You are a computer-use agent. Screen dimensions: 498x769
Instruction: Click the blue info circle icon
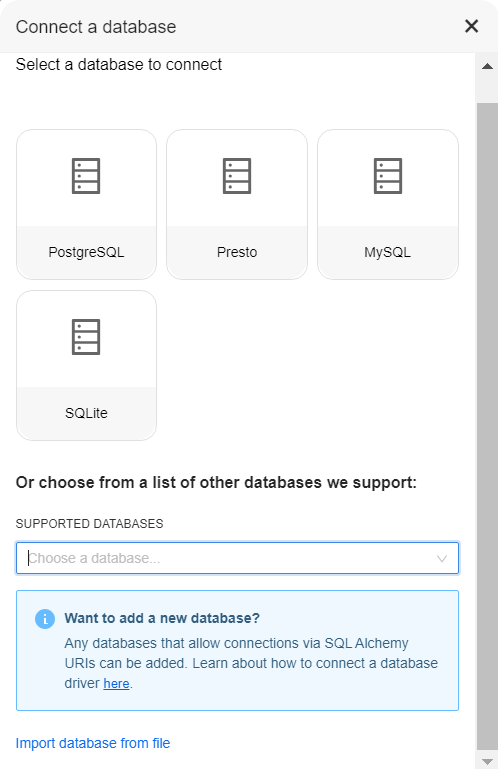[45, 619]
